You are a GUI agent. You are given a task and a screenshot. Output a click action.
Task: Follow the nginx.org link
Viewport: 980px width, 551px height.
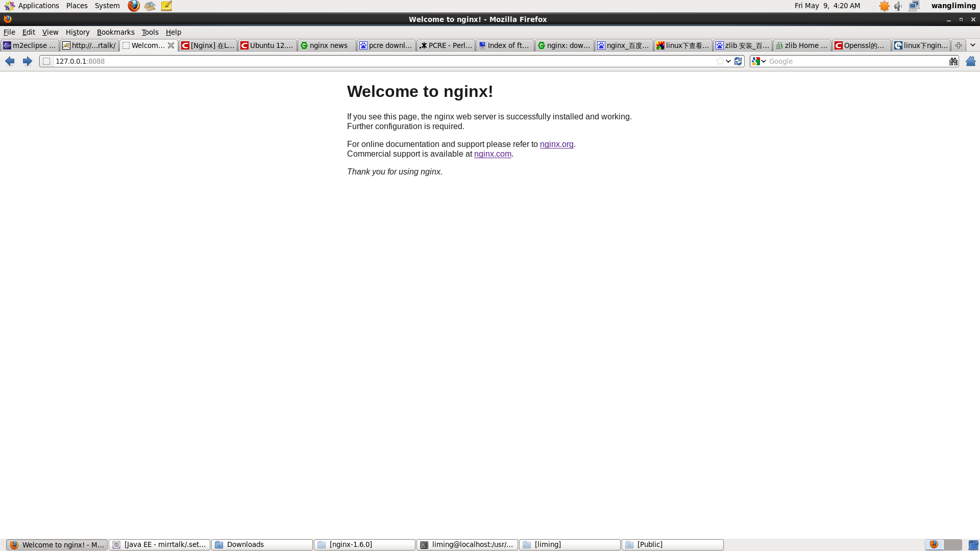(556, 144)
